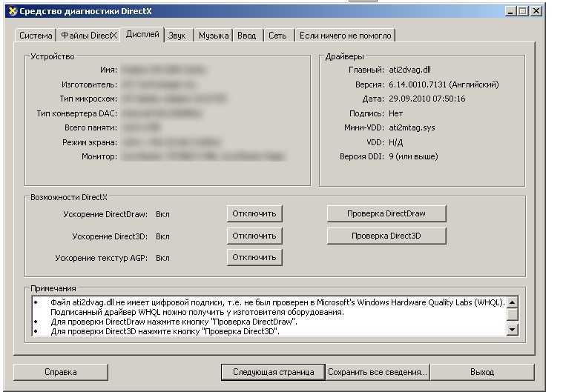Run the Проверка DirectDraw test
Image resolution: width=563 pixels, height=392 pixels.
pos(386,213)
